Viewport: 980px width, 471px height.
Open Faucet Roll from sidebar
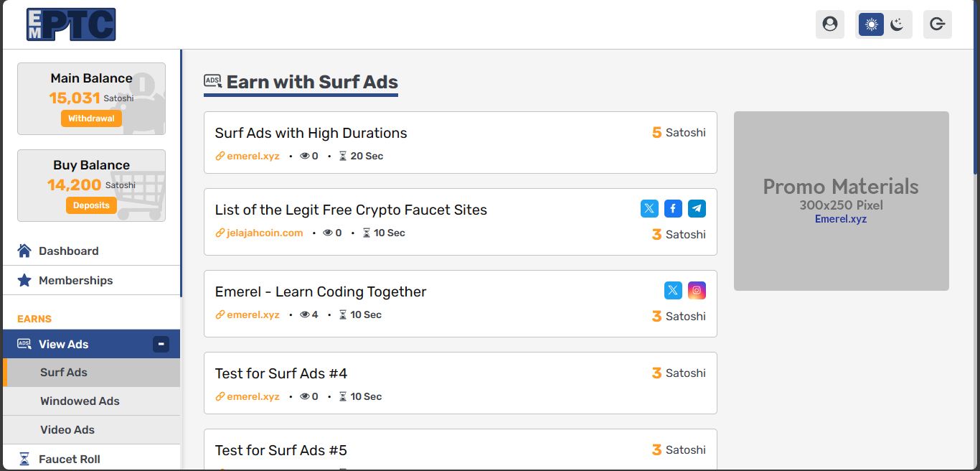click(x=69, y=460)
